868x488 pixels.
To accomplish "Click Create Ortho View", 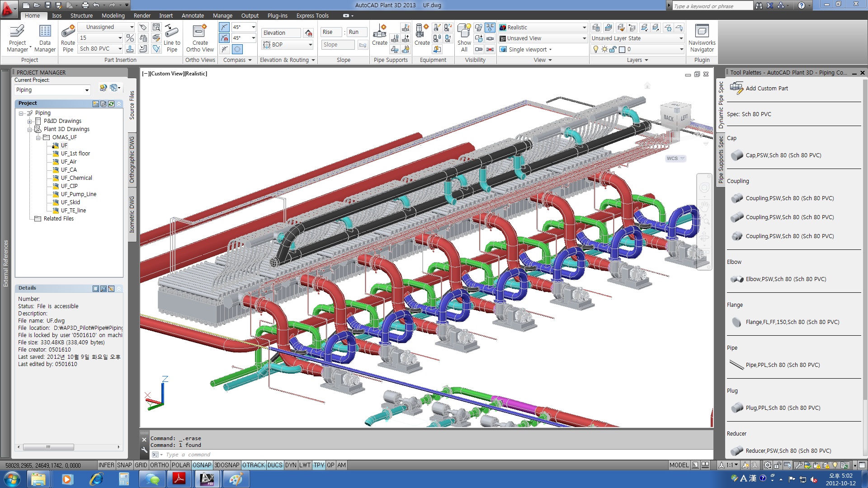I will tap(200, 38).
